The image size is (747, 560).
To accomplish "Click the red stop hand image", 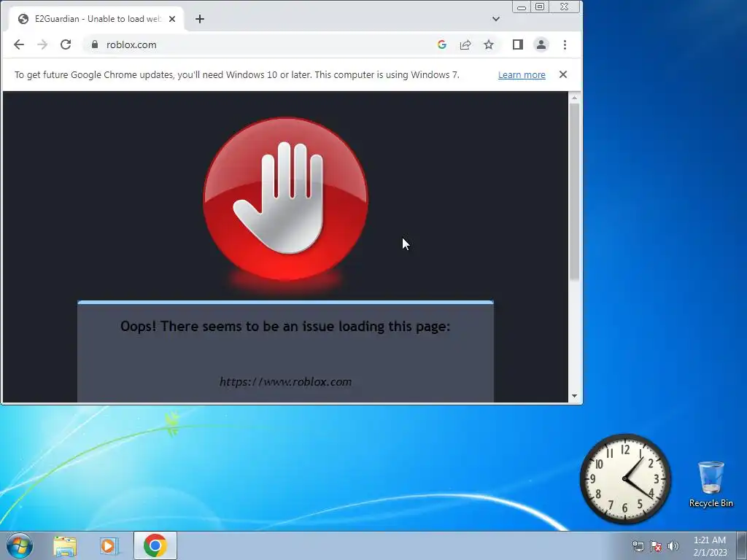I will 285,198.
